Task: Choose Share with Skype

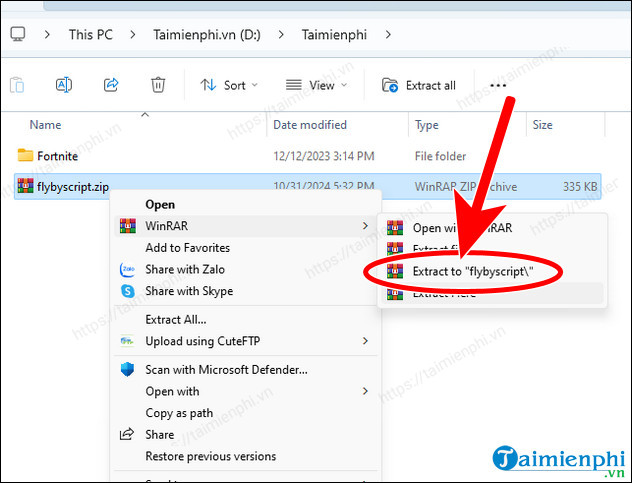Action: 189,291
